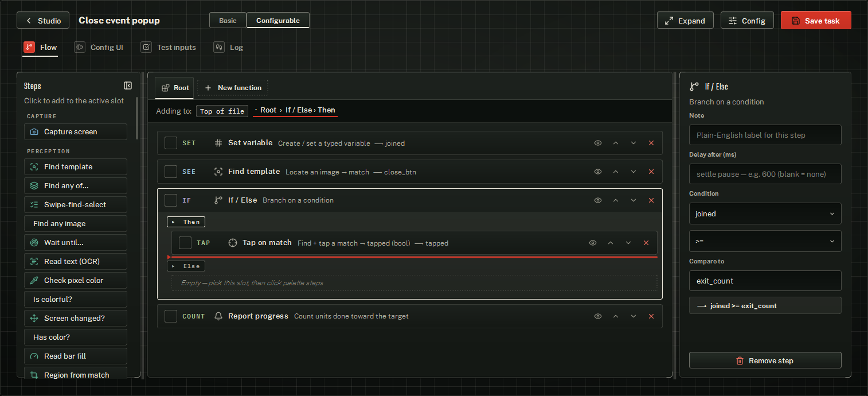Set insertion slot to Top of file
The width and height of the screenshot is (868, 396).
coord(222,111)
